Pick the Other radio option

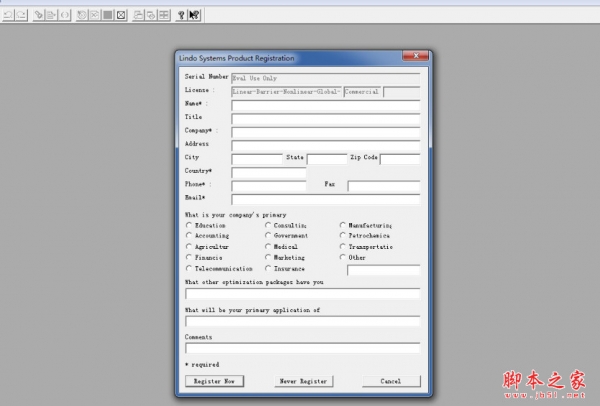[x=342, y=257]
